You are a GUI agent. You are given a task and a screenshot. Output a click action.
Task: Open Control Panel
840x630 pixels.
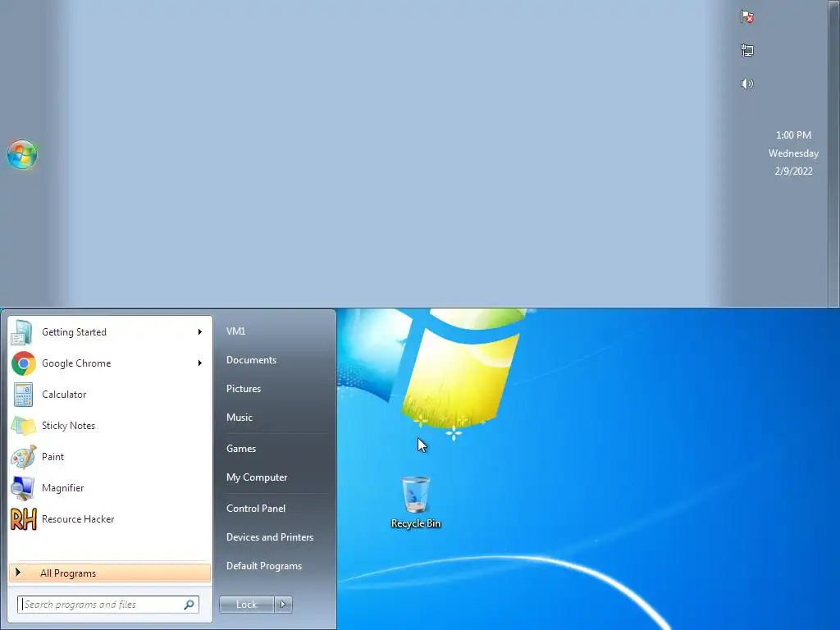pyautogui.click(x=256, y=509)
